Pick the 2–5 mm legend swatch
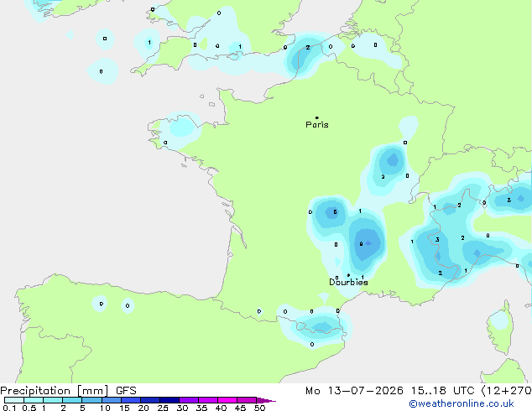 72,400
